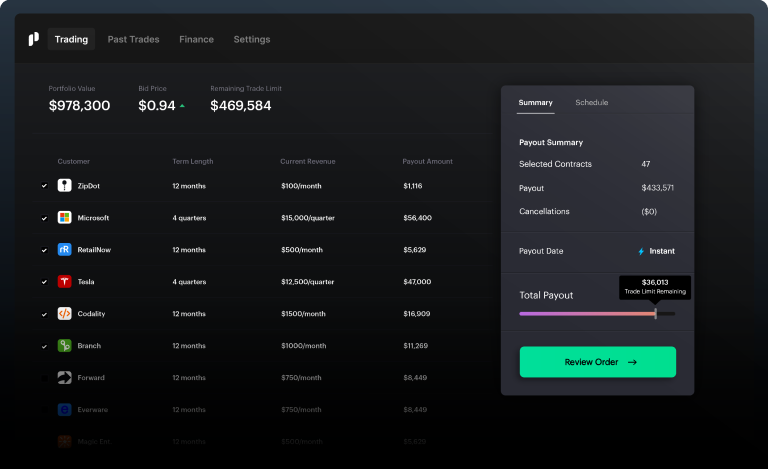The height and width of the screenshot is (469, 768).
Task: Uncheck the ZipDot contract checkbox
Action: point(44,186)
